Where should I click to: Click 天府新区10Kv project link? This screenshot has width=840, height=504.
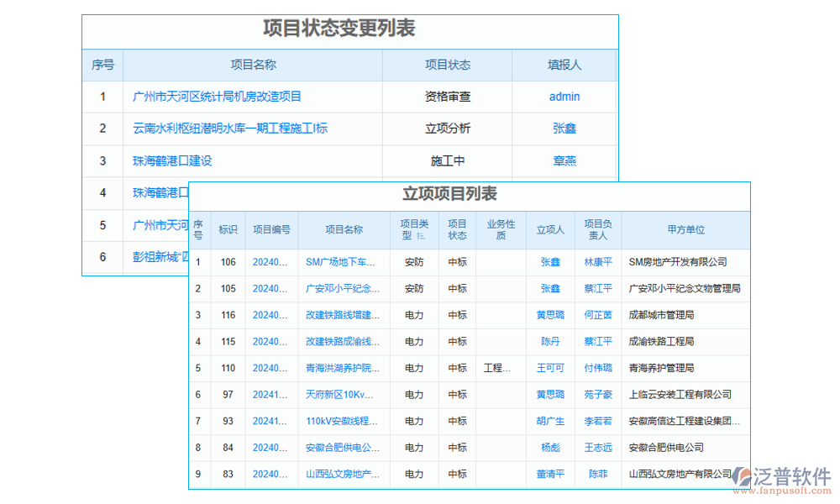click(341, 394)
